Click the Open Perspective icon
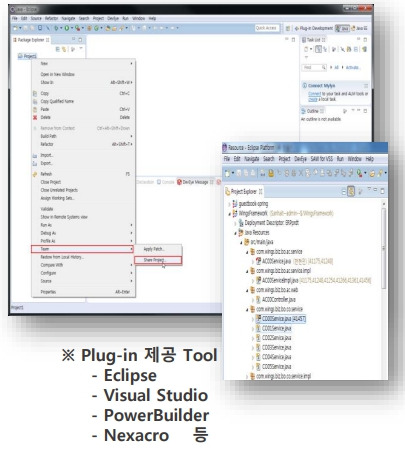The height and width of the screenshot is (458, 405). [288, 29]
